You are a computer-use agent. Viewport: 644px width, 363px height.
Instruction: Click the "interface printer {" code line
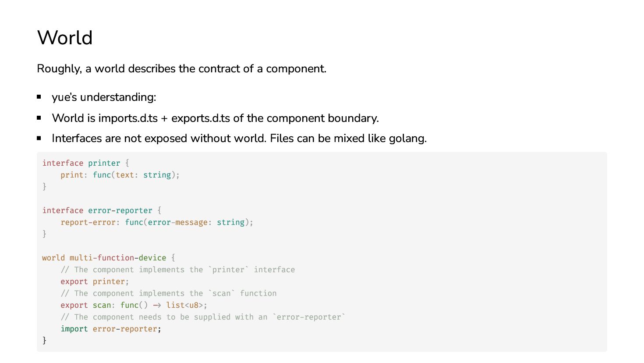coord(85,163)
